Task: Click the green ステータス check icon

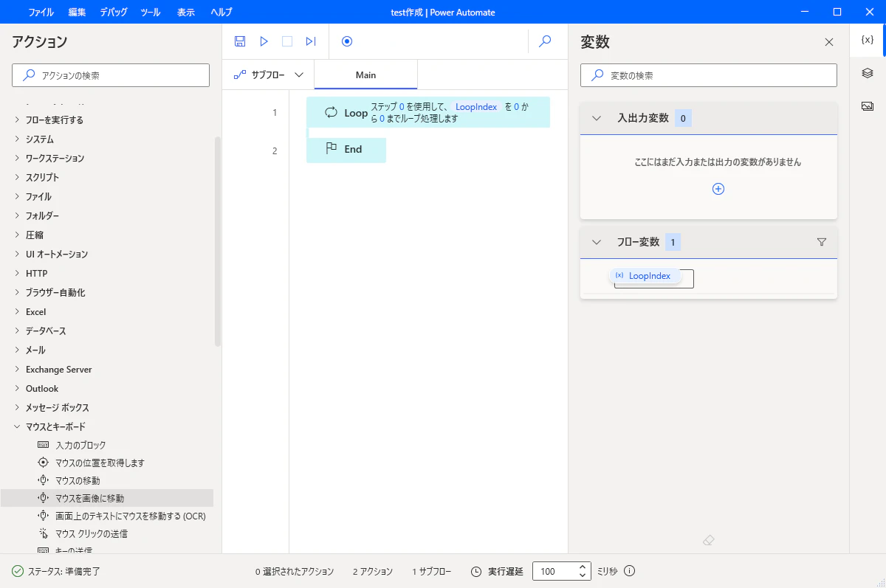Action: (x=18, y=571)
